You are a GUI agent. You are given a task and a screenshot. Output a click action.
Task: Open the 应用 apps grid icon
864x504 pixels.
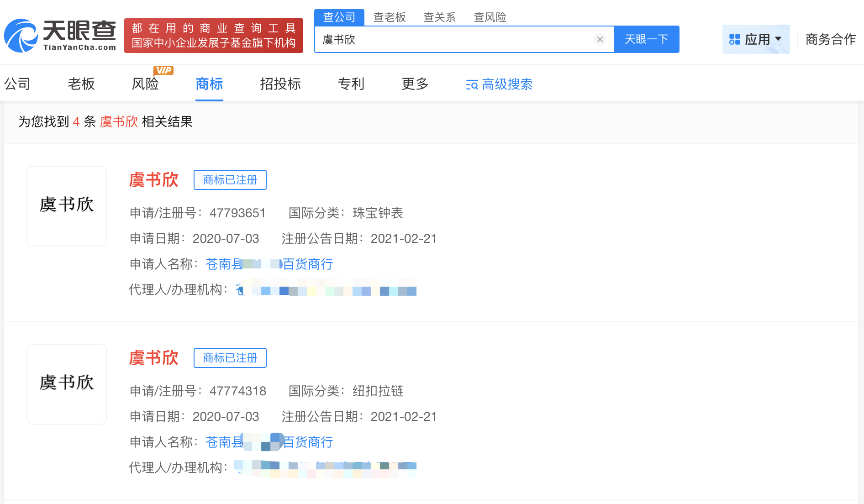tap(735, 39)
